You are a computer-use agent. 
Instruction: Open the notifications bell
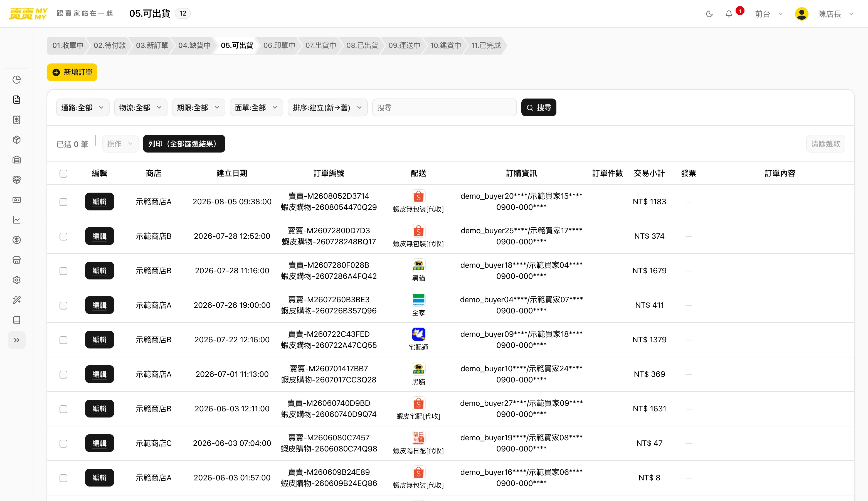[x=729, y=14]
